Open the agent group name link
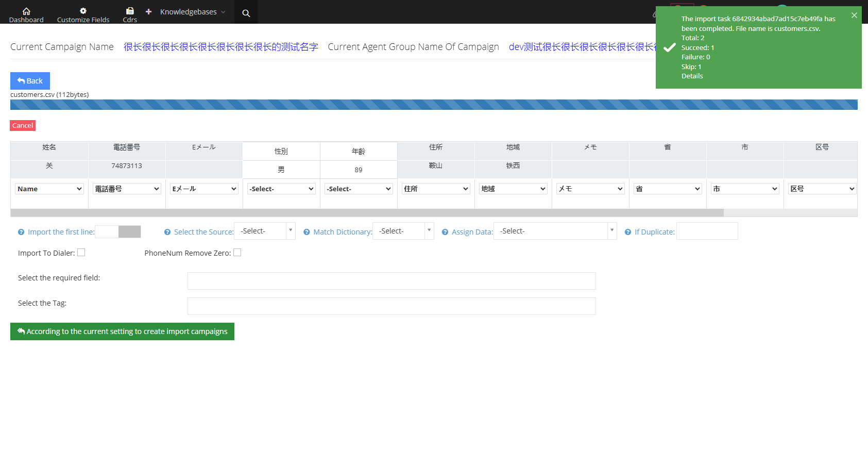The height and width of the screenshot is (466, 868). (582, 47)
